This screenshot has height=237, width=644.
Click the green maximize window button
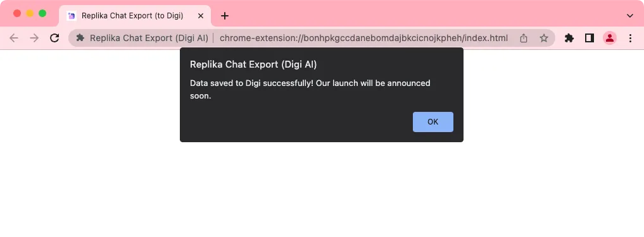click(42, 13)
